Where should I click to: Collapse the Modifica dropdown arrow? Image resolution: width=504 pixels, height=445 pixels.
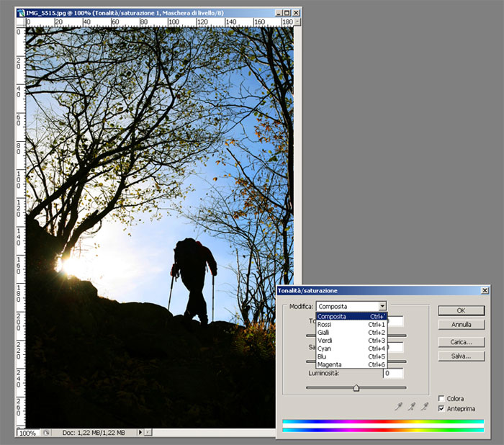383,306
